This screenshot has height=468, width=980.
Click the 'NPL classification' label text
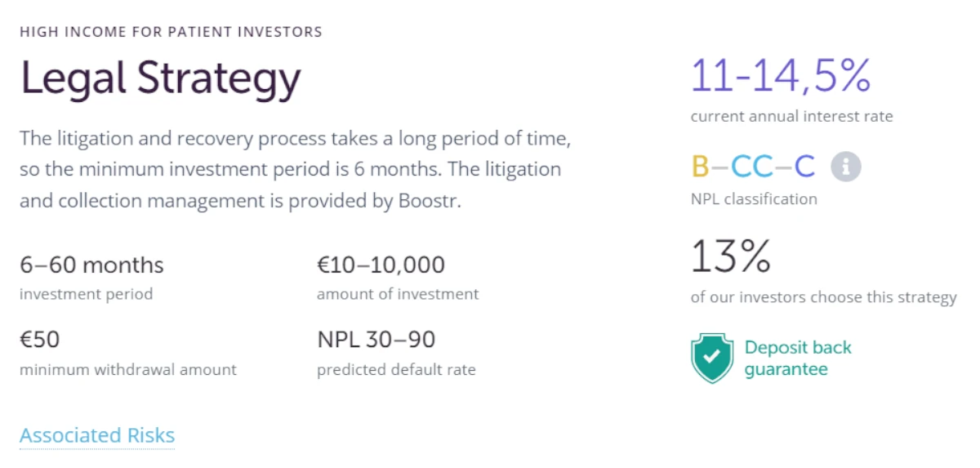754,199
